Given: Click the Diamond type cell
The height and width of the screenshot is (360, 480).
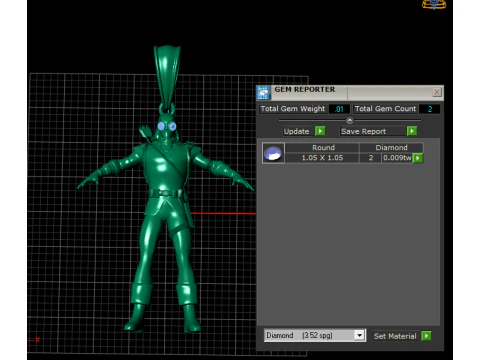Looking at the screenshot, I should [391, 148].
